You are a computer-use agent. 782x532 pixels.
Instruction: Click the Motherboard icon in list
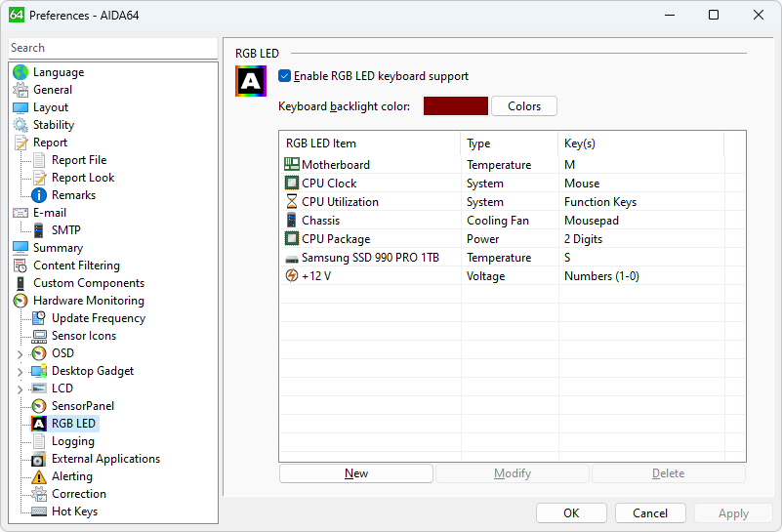pyautogui.click(x=292, y=165)
